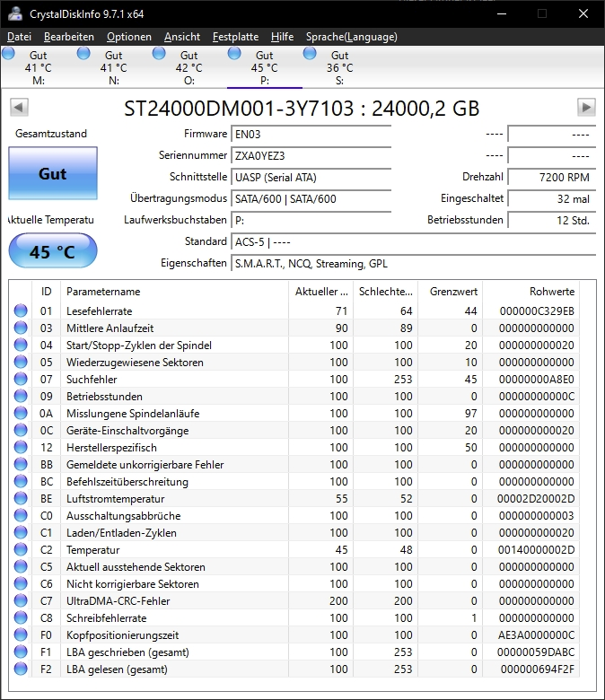The image size is (605, 700).
Task: Select the Betriebsstunden row 09
Action: (x=294, y=396)
